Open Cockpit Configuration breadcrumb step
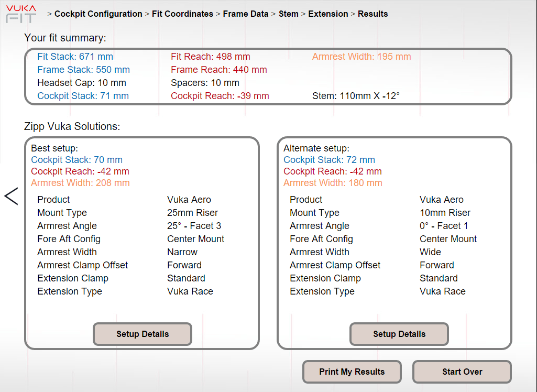The height and width of the screenshot is (392, 537). pos(98,14)
